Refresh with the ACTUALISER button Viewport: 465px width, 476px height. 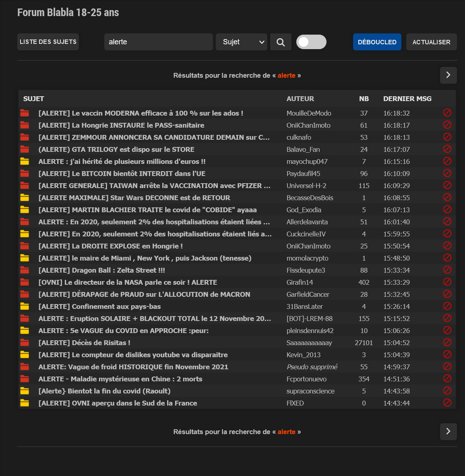431,42
